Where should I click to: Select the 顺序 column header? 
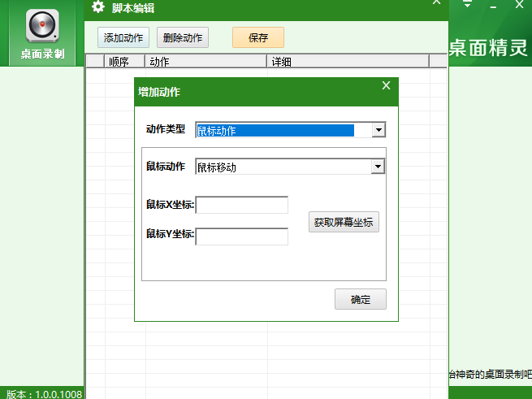(x=124, y=62)
